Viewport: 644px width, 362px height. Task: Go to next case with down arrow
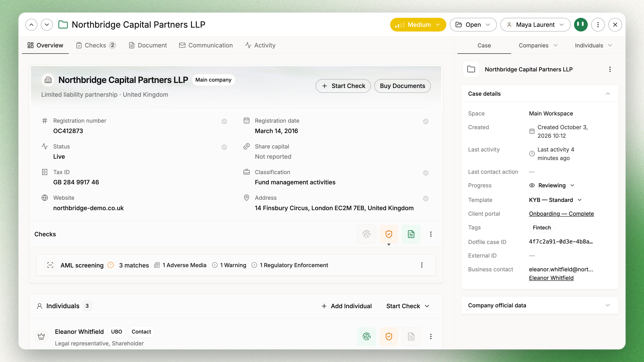47,24
